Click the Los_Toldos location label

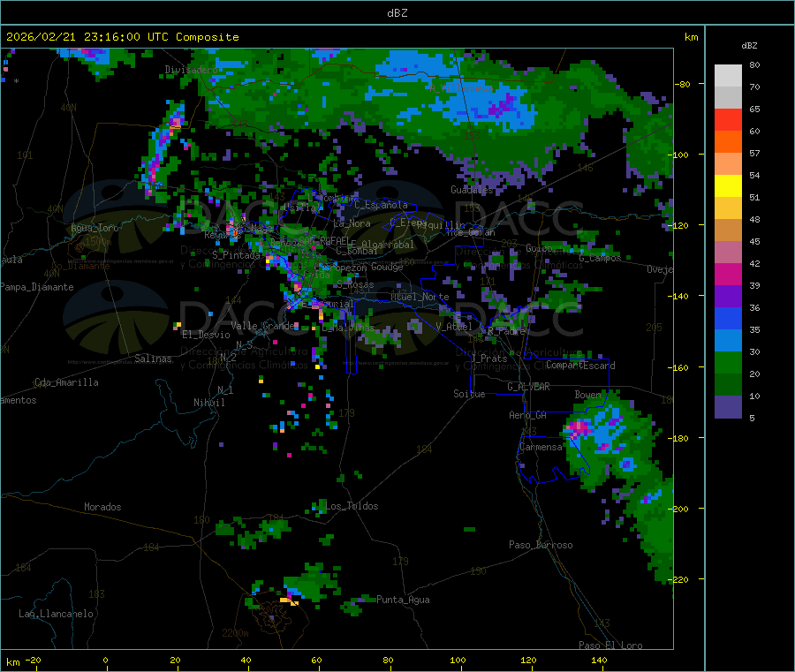[352, 506]
